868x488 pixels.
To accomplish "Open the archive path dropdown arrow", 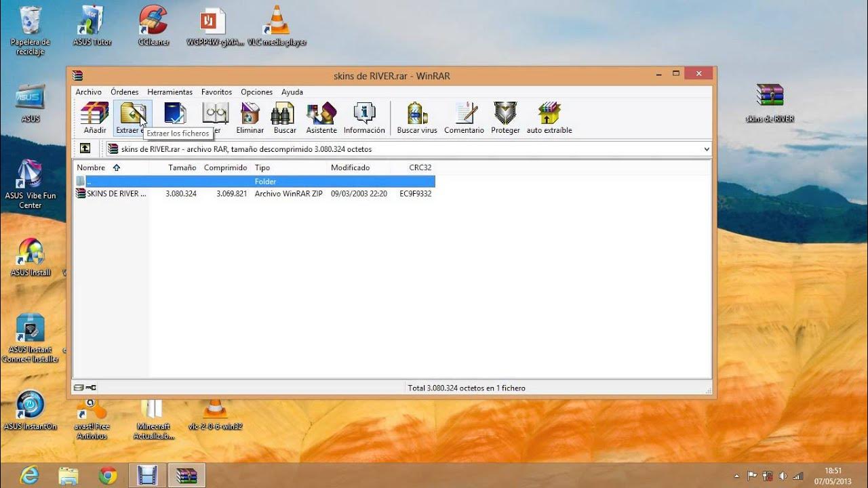I will click(x=707, y=148).
